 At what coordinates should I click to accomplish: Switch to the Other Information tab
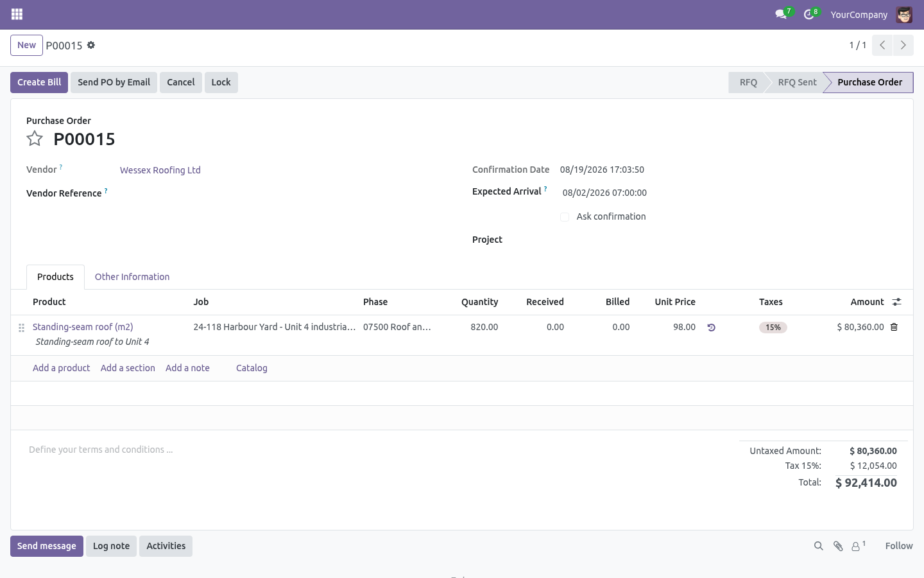pos(132,277)
